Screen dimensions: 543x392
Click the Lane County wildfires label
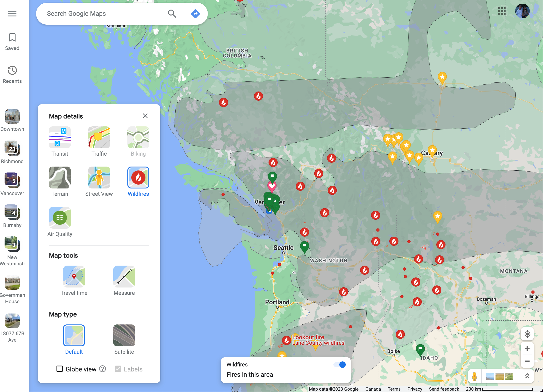(x=318, y=343)
